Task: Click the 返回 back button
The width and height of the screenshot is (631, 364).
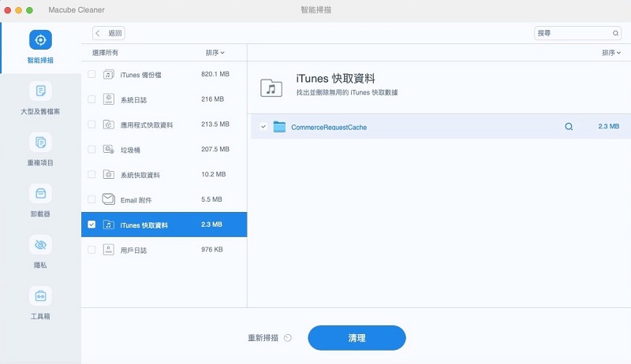Action: (109, 33)
